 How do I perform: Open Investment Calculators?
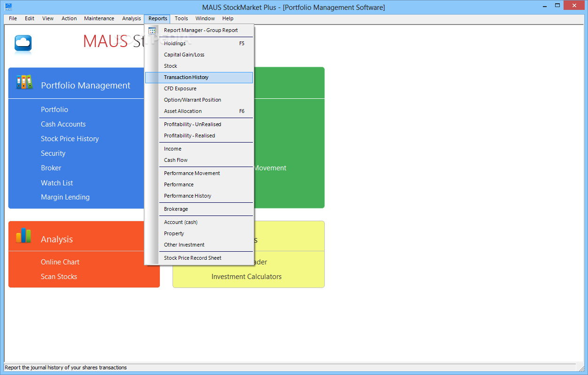click(246, 277)
